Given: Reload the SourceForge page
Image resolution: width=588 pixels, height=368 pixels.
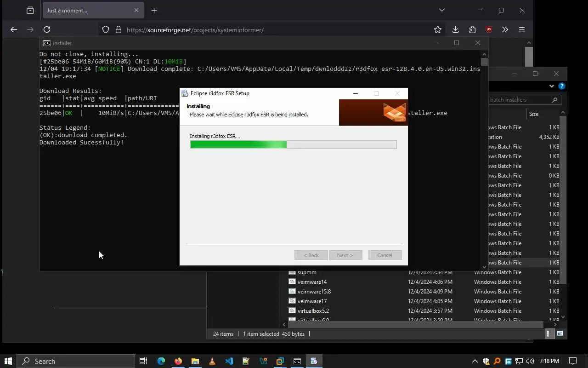Looking at the screenshot, I should 47,29.
